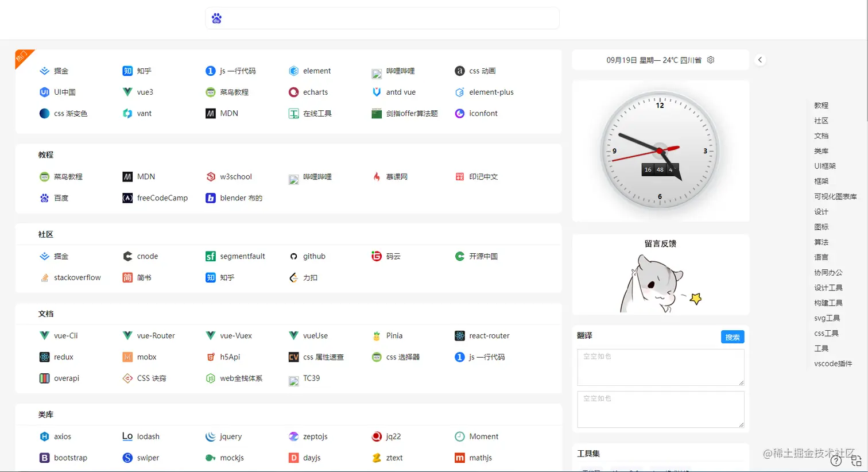Click the antd vue icon
This screenshot has height=472, width=868.
pos(377,92)
